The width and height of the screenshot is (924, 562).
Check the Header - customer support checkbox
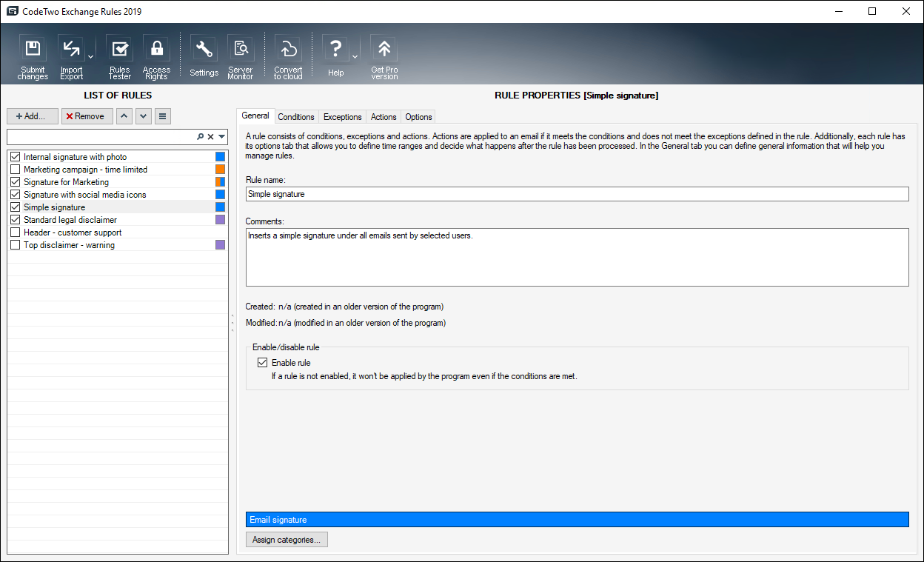coord(15,233)
